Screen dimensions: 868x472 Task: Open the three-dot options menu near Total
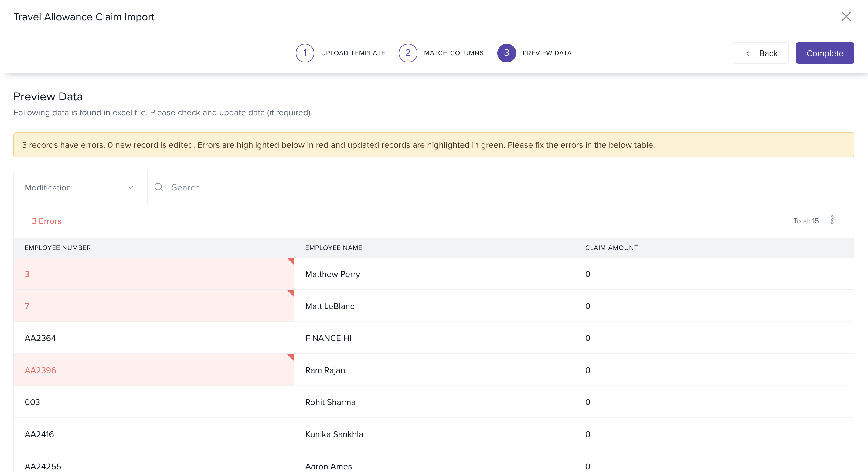(x=832, y=220)
